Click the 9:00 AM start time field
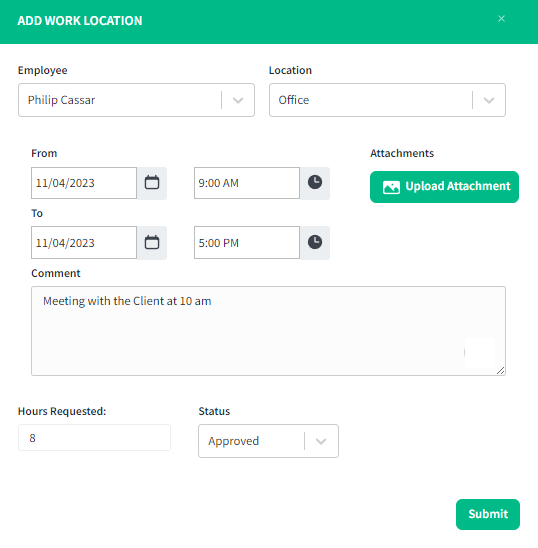This screenshot has height=548, width=538. click(x=247, y=183)
